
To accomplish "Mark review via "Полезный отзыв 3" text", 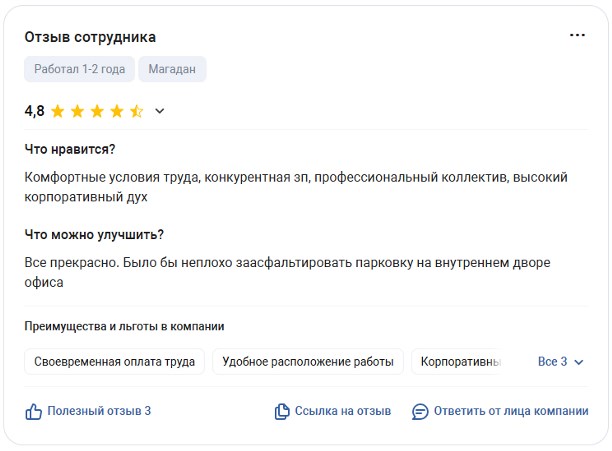I will [99, 411].
